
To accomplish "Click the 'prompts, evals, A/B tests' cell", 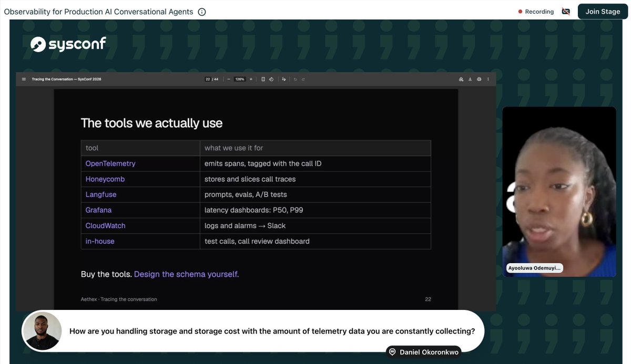I will 315,194.
